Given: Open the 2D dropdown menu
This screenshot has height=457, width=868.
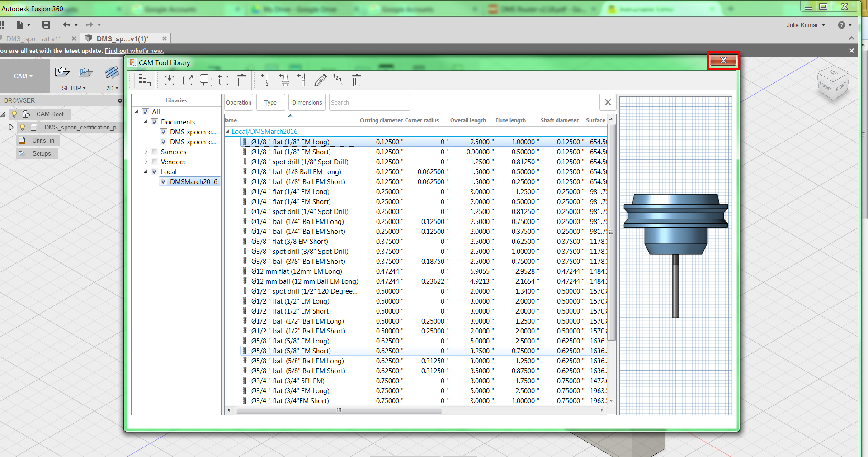Looking at the screenshot, I should tap(112, 88).
